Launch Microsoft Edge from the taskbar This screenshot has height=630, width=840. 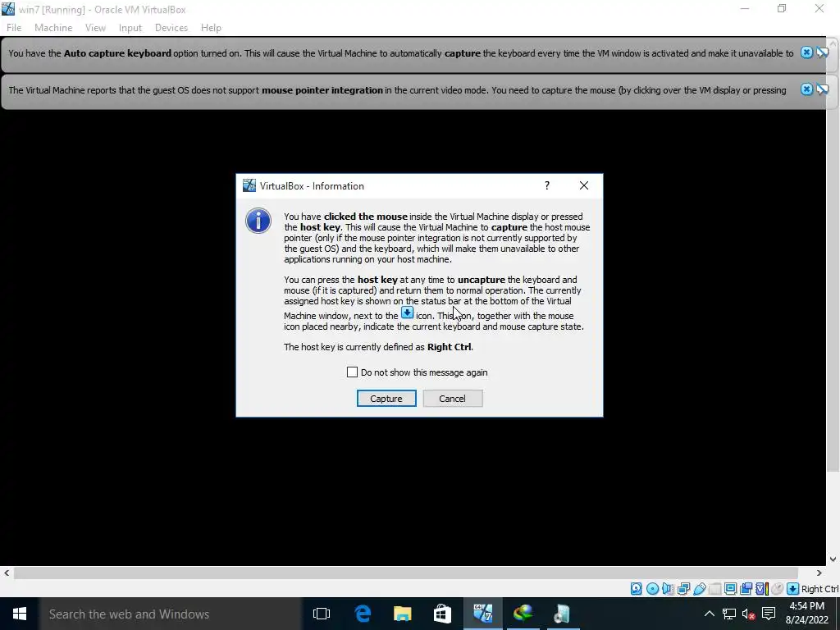[363, 614]
